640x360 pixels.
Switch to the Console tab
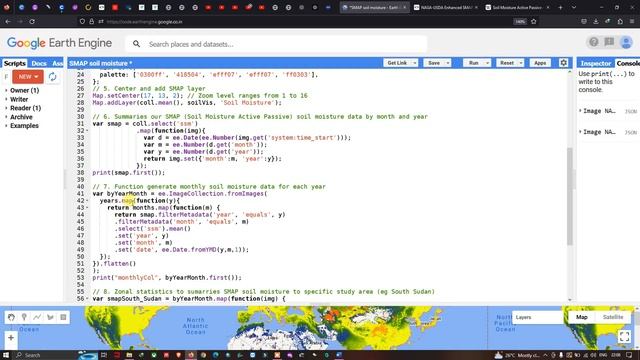(628, 63)
